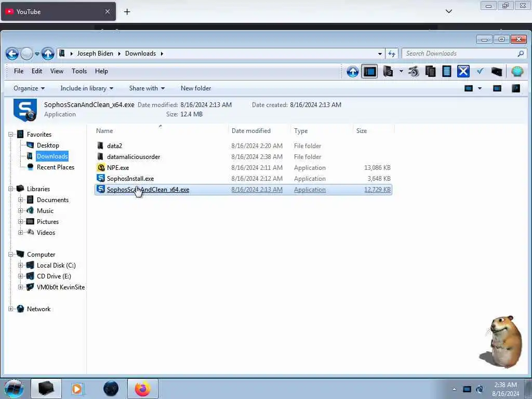Image resolution: width=532 pixels, height=399 pixels.
Task: Open the view options dropdown arrow
Action: pyautogui.click(x=480, y=88)
